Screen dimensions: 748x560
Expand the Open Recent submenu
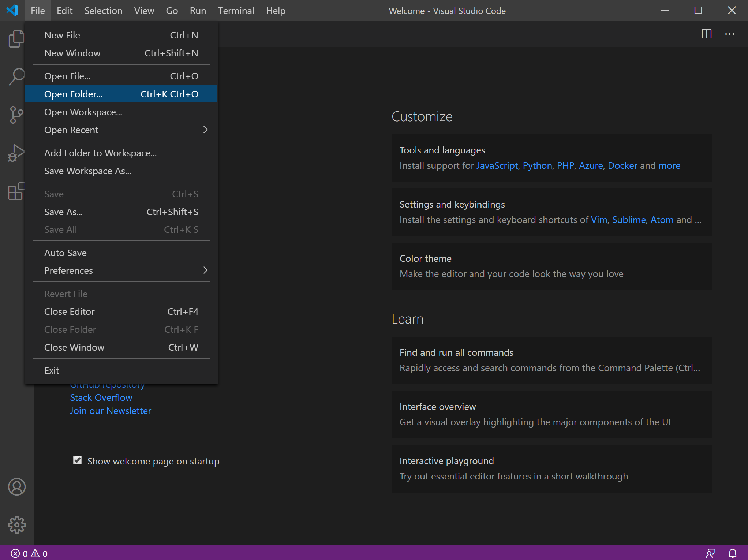point(121,130)
